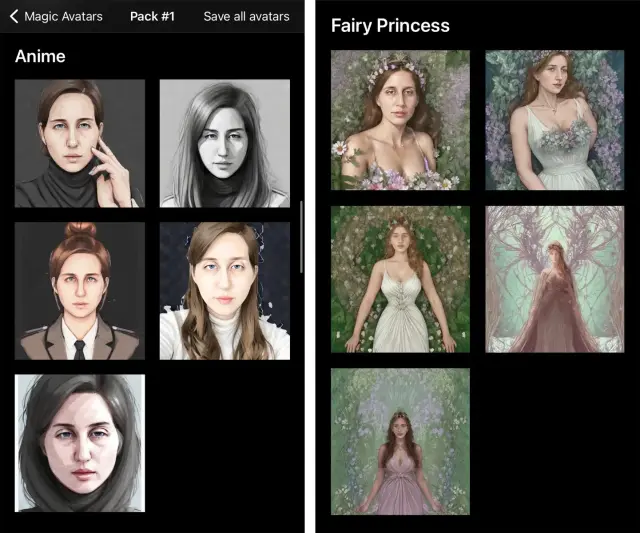Image resolution: width=640 pixels, height=533 pixels.
Task: Open the anime avatar with black turtleneck
Action: point(79,143)
